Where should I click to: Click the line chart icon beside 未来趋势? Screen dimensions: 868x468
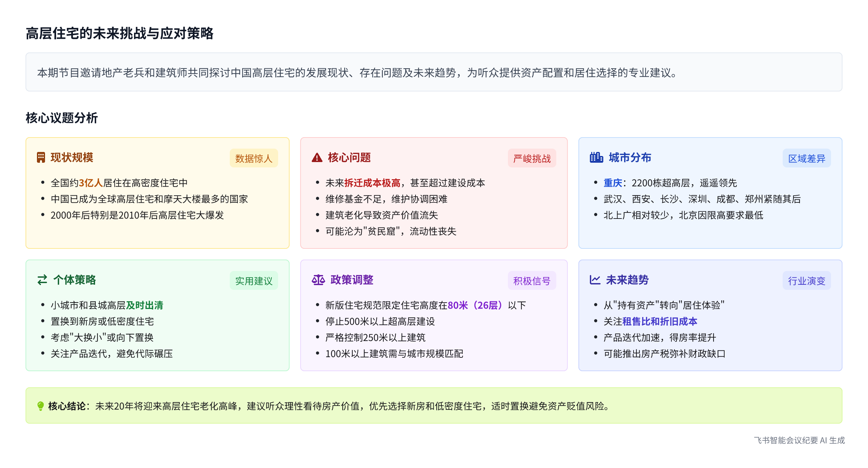(x=595, y=280)
